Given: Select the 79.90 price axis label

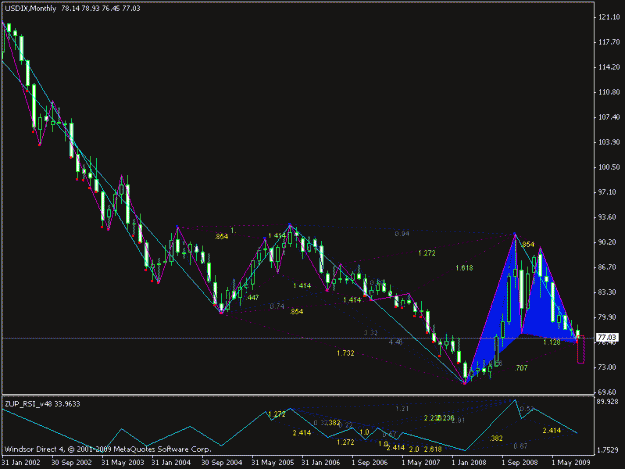Looking at the screenshot, I should tap(609, 317).
